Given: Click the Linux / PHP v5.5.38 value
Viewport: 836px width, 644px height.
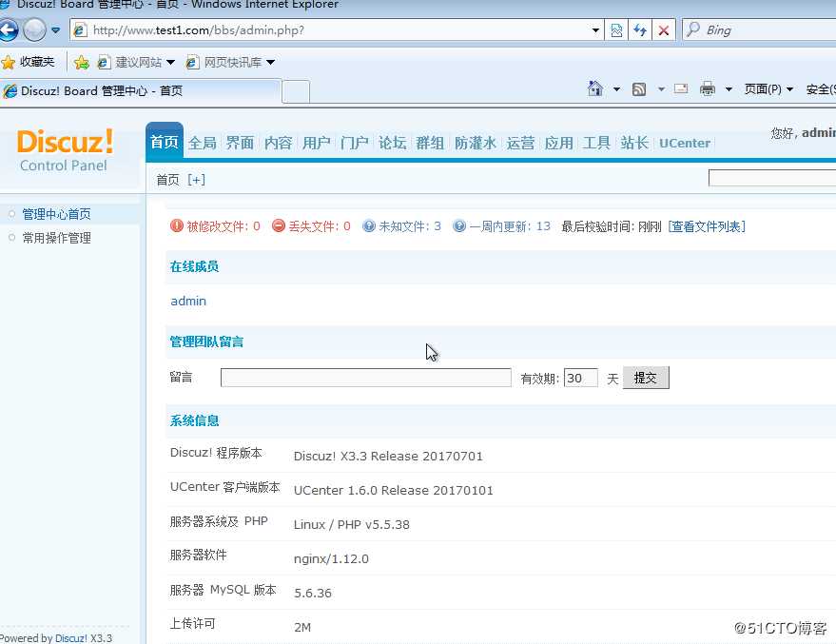Looking at the screenshot, I should (351, 524).
